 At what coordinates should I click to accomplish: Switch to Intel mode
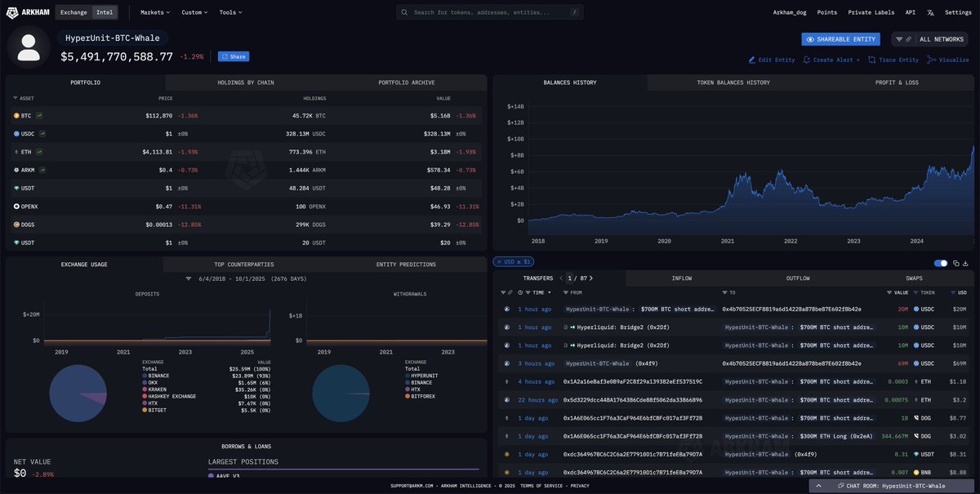[x=105, y=12]
